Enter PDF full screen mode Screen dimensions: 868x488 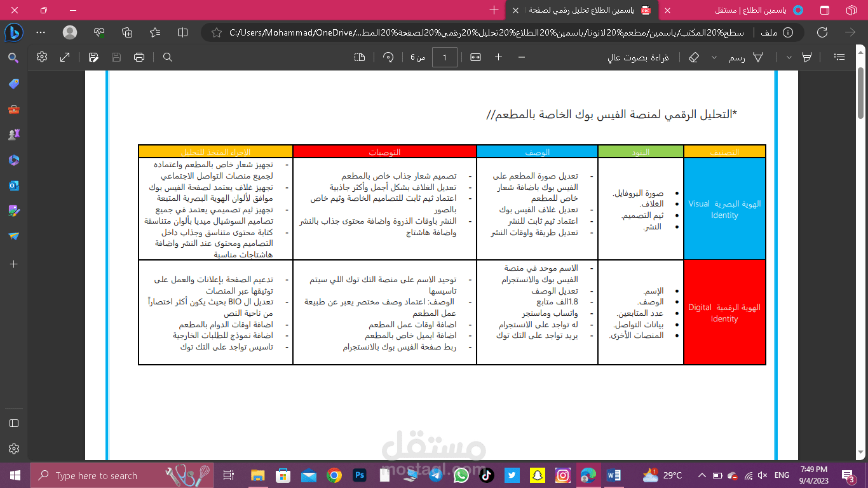click(65, 57)
